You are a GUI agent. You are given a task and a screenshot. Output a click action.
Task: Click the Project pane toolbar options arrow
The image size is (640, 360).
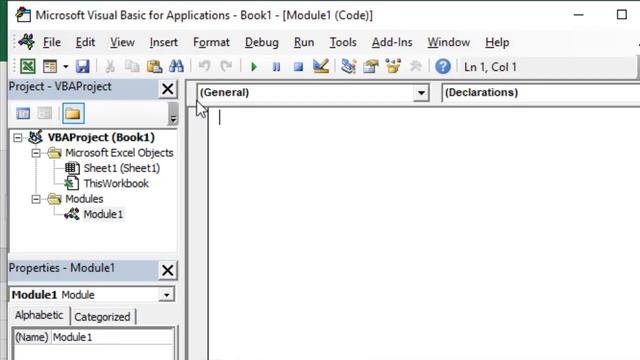pos(173,113)
